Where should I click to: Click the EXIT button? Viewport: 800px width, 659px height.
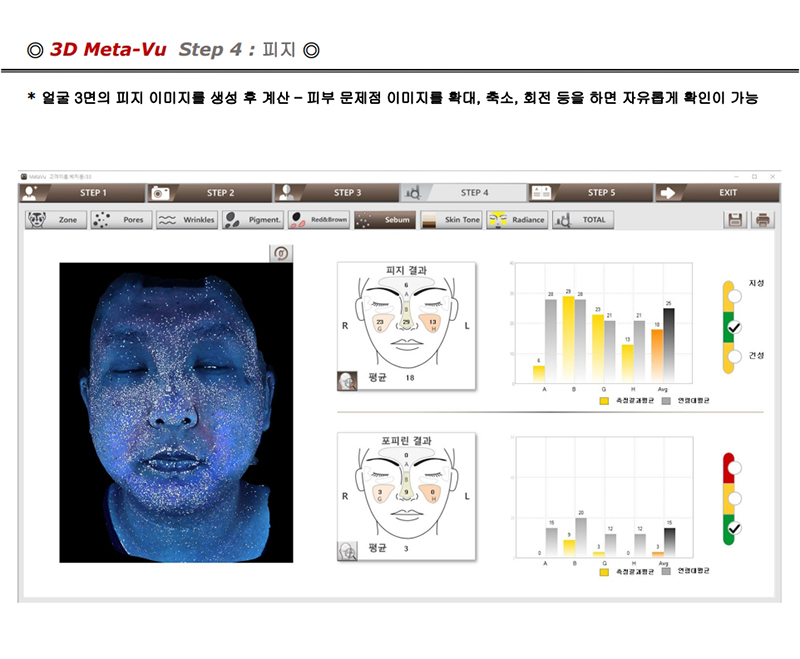[x=716, y=192]
